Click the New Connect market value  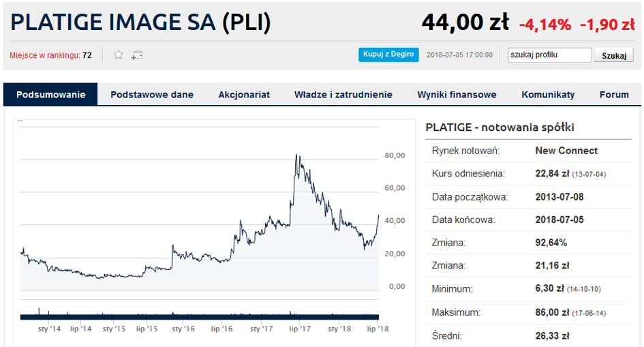(x=566, y=151)
